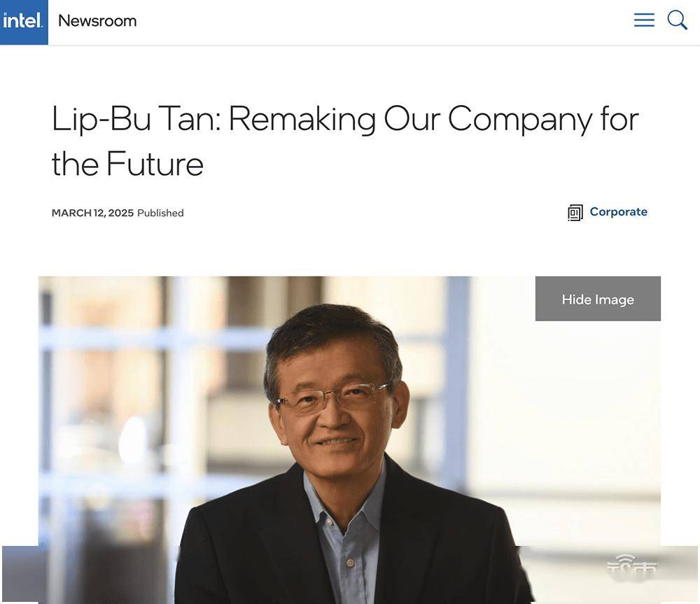The height and width of the screenshot is (604, 700).
Task: Open the Newsroom home link
Action: pyautogui.click(x=97, y=21)
